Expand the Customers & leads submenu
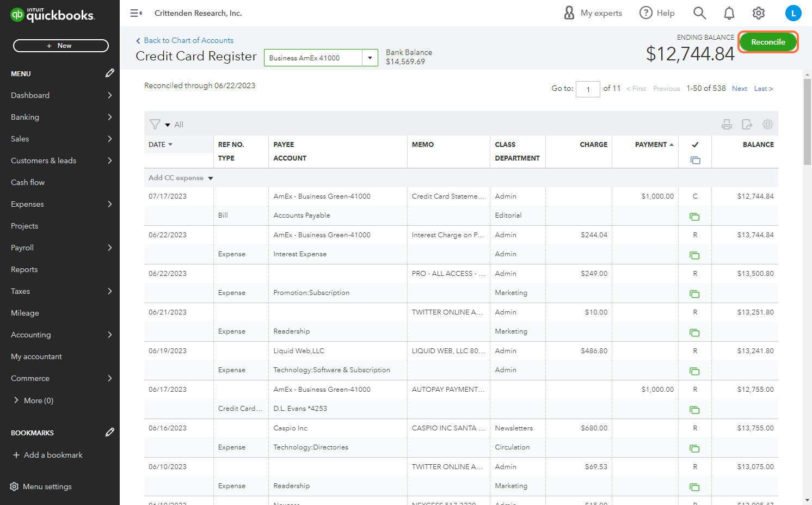Screen dimensions: 812x505 pyautogui.click(x=110, y=161)
